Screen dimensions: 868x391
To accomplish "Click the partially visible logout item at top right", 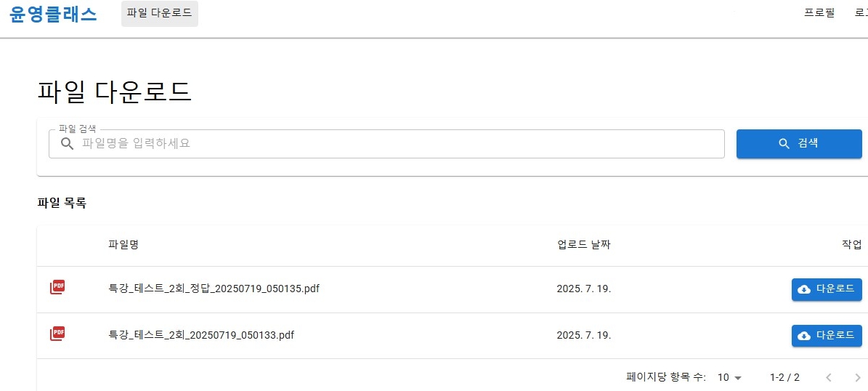I will coord(861,13).
